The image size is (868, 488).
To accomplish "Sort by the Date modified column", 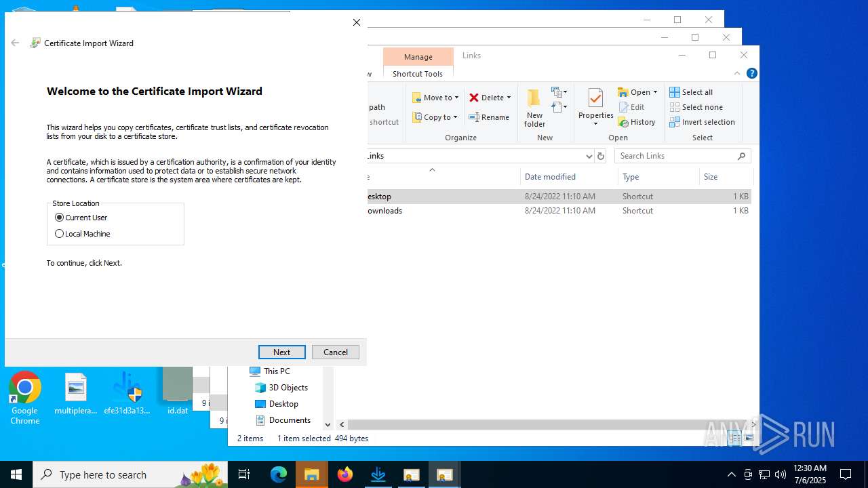I will [x=569, y=177].
